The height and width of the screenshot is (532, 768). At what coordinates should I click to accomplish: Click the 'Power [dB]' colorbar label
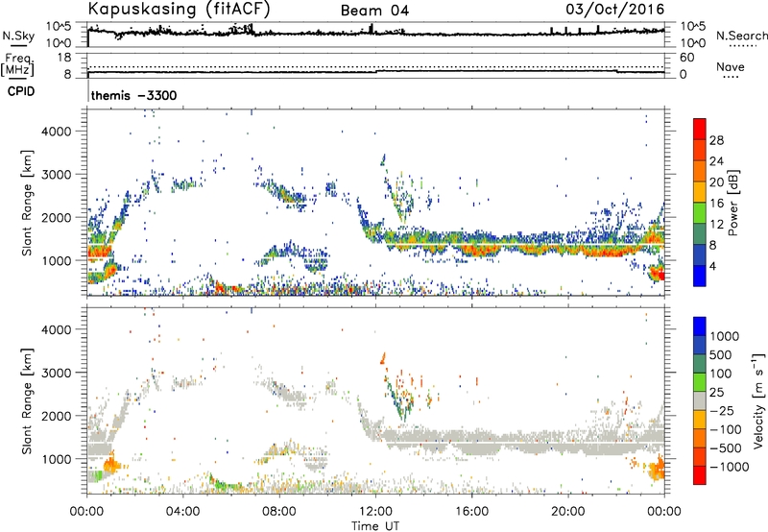pos(732,203)
